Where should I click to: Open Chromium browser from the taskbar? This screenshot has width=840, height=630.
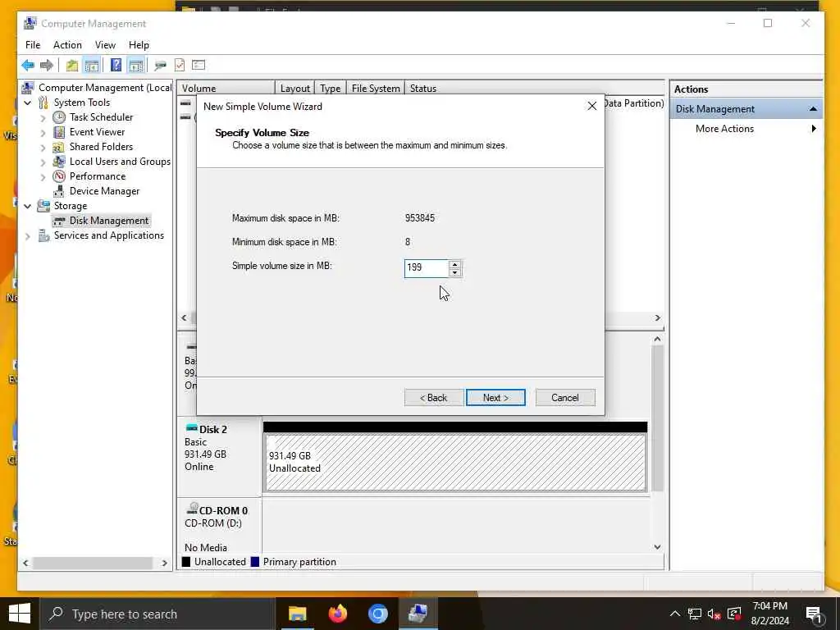pos(377,614)
